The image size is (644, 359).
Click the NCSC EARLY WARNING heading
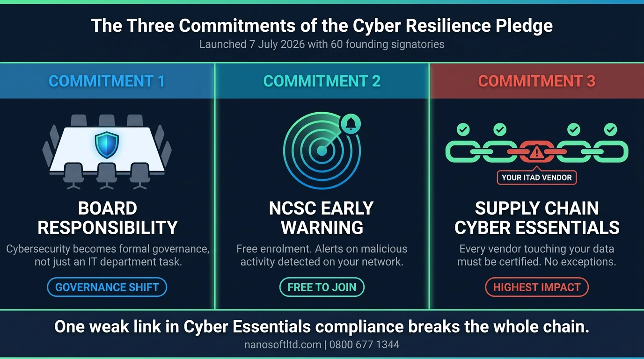pos(322,218)
